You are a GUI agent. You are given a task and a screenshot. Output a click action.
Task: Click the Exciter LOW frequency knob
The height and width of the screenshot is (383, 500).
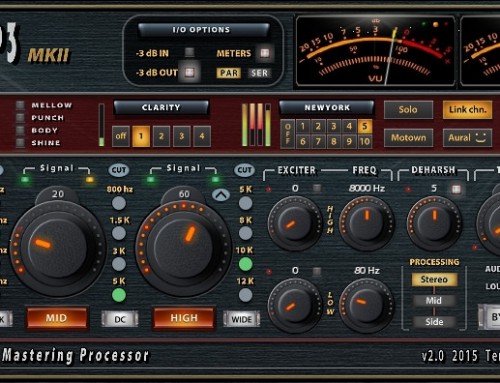[367, 306]
